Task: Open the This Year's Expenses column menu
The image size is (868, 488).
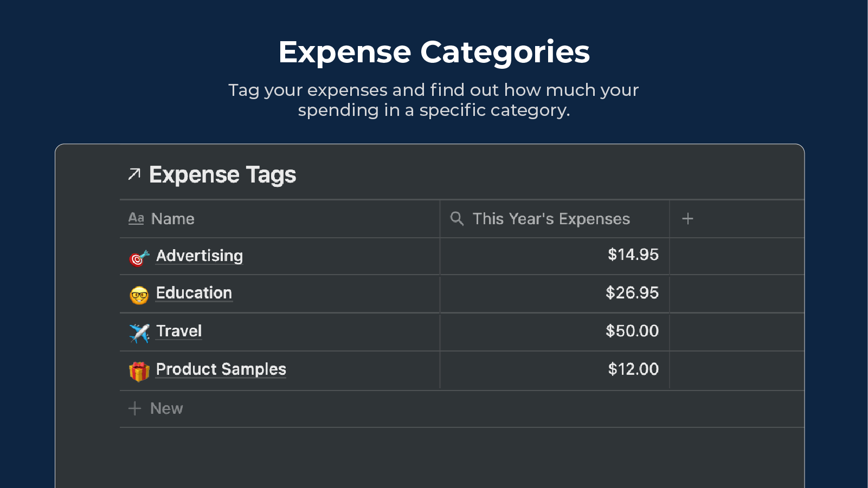Action: 551,218
